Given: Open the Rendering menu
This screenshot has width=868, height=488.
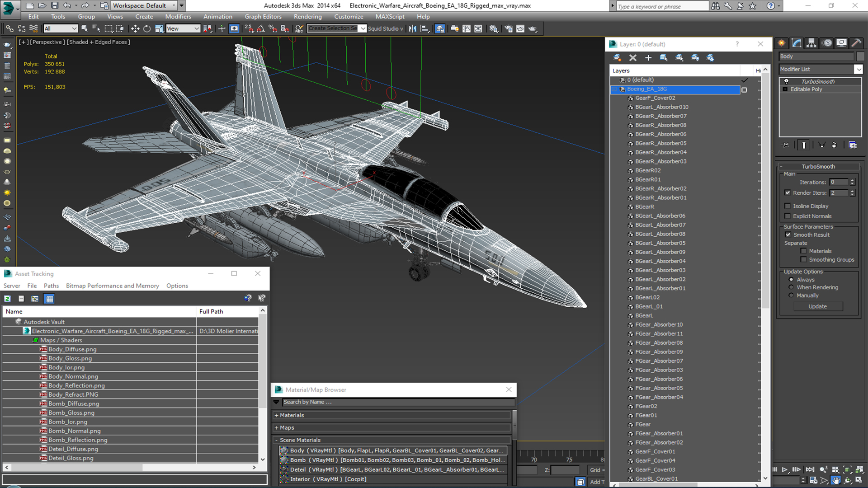Looking at the screenshot, I should (307, 17).
